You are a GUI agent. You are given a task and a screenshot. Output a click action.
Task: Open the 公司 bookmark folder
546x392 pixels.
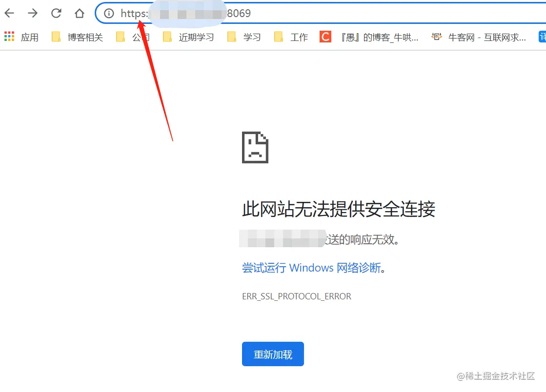point(133,37)
